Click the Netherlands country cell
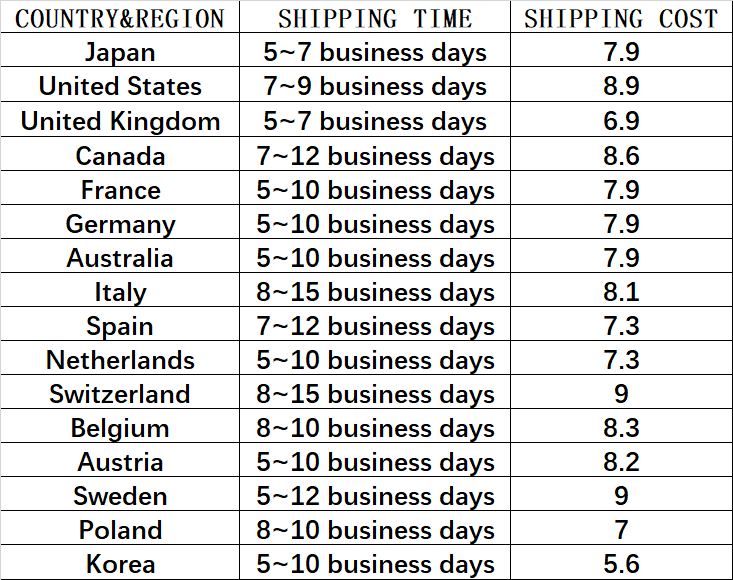 tap(120, 360)
